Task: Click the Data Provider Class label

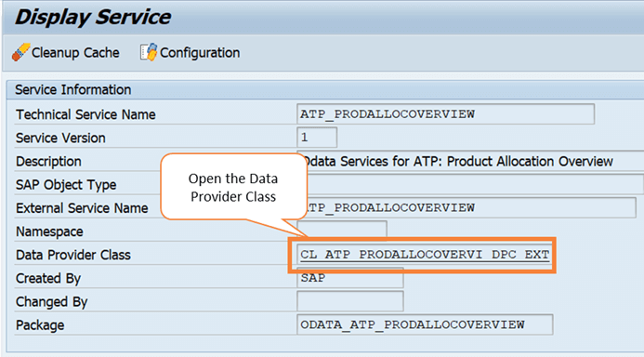Action: 73,255
